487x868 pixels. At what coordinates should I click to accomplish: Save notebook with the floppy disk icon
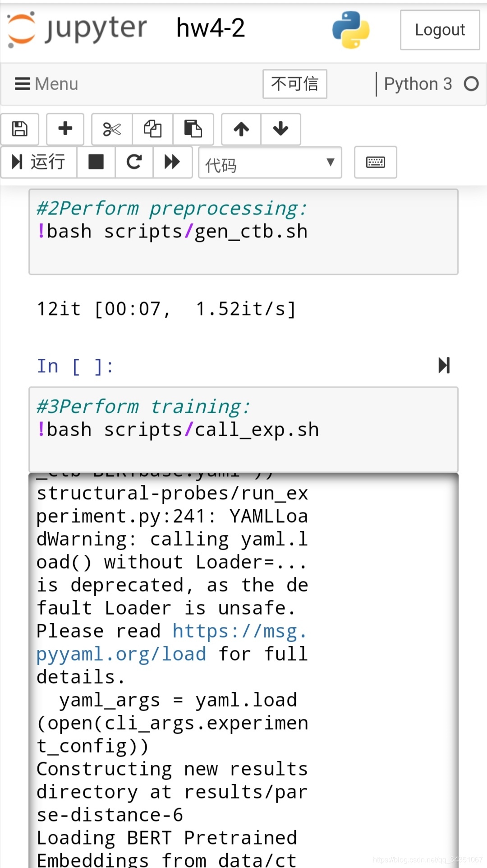point(20,129)
